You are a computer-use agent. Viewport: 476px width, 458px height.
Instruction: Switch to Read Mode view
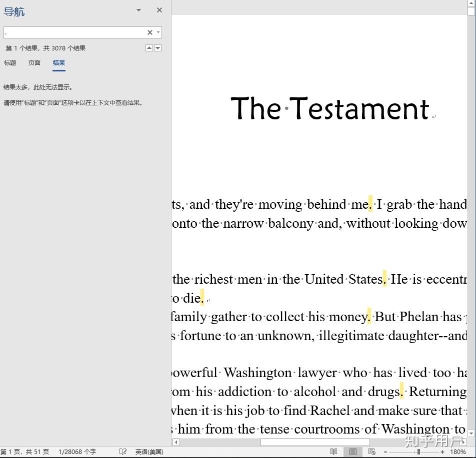333,452
